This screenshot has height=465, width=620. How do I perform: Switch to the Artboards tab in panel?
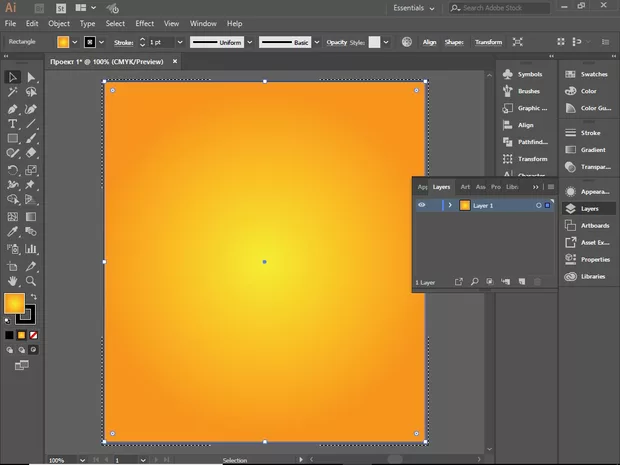point(465,187)
